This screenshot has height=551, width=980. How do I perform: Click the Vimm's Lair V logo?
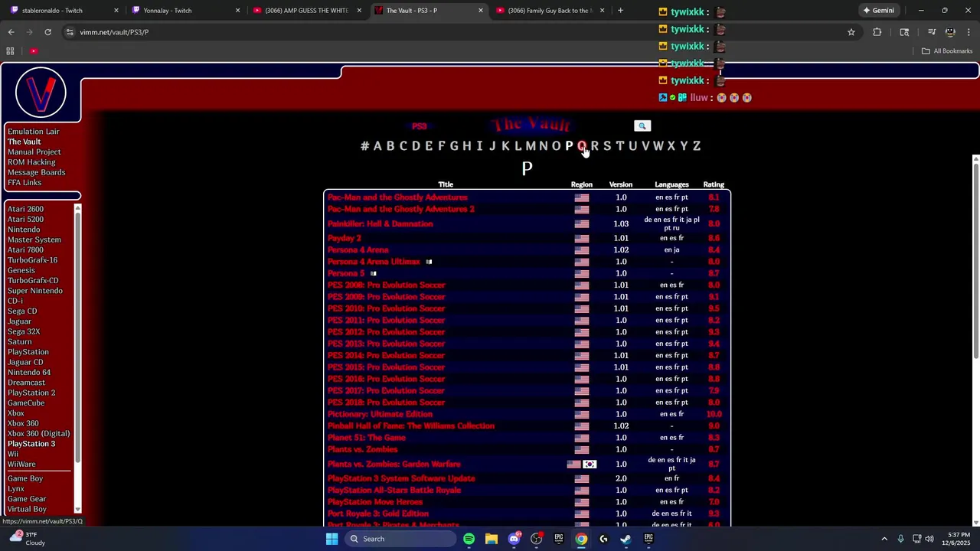41,93
